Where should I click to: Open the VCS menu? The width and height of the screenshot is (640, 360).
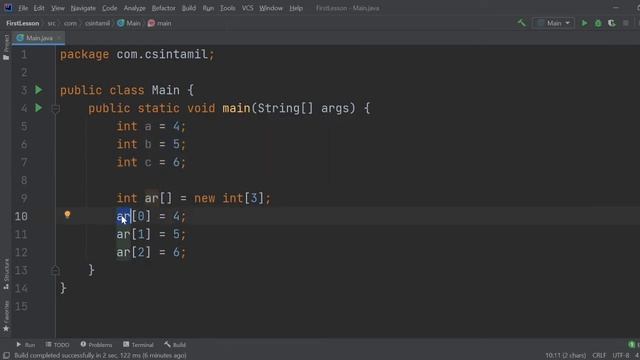[x=247, y=8]
